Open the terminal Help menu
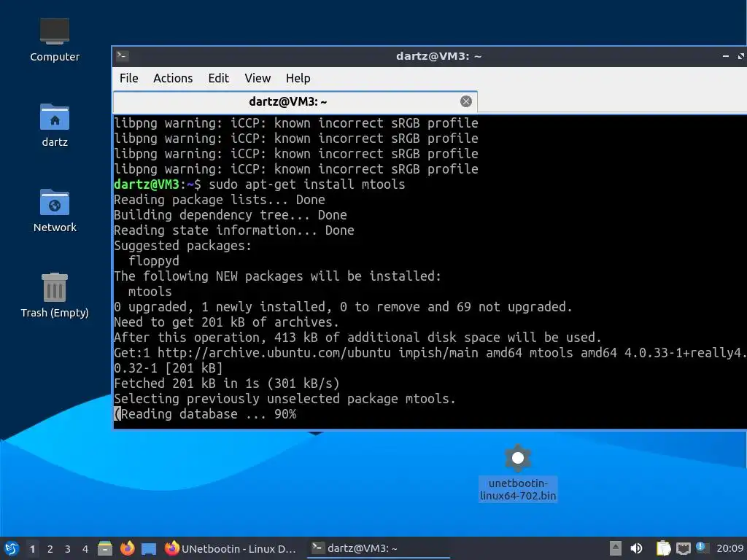The width and height of the screenshot is (747, 560). 298,78
